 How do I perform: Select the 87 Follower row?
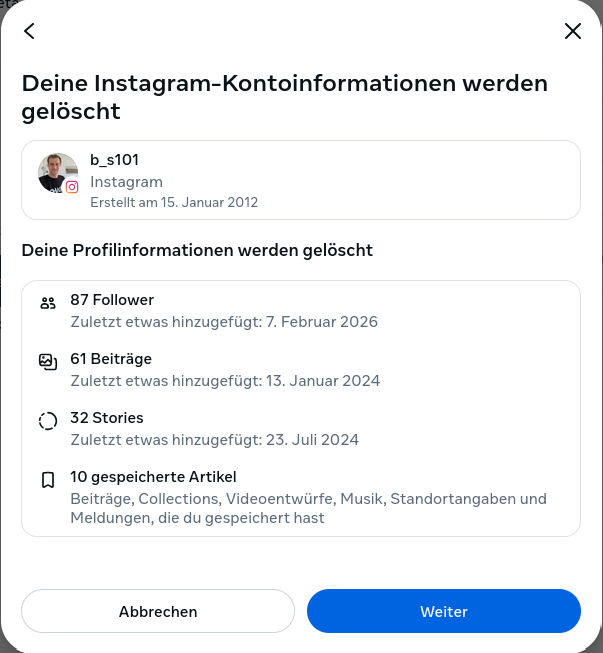click(112, 300)
